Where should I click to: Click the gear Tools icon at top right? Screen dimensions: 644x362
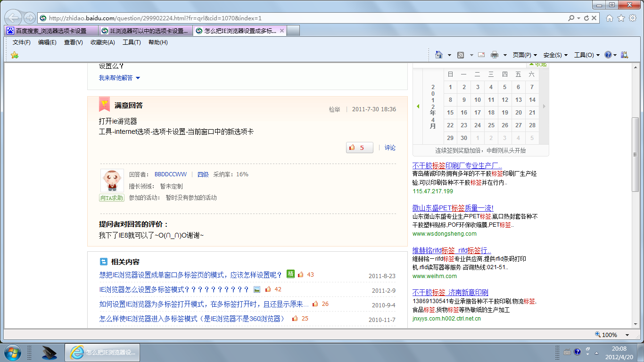(x=632, y=18)
